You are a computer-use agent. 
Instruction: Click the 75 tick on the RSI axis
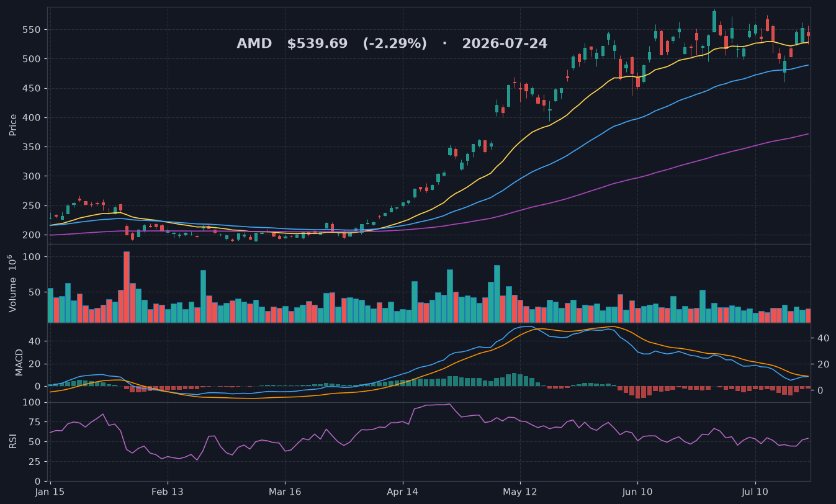(x=35, y=422)
